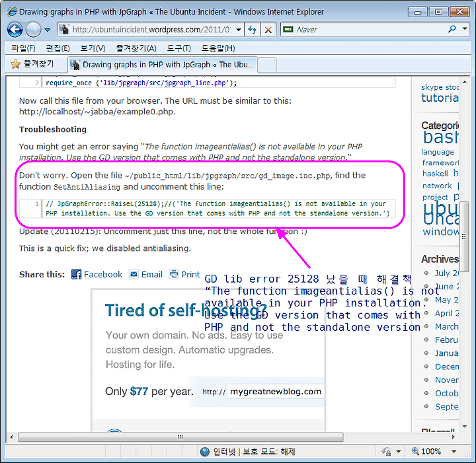Open the language category link
This screenshot has height=463, width=476.
tap(438, 152)
